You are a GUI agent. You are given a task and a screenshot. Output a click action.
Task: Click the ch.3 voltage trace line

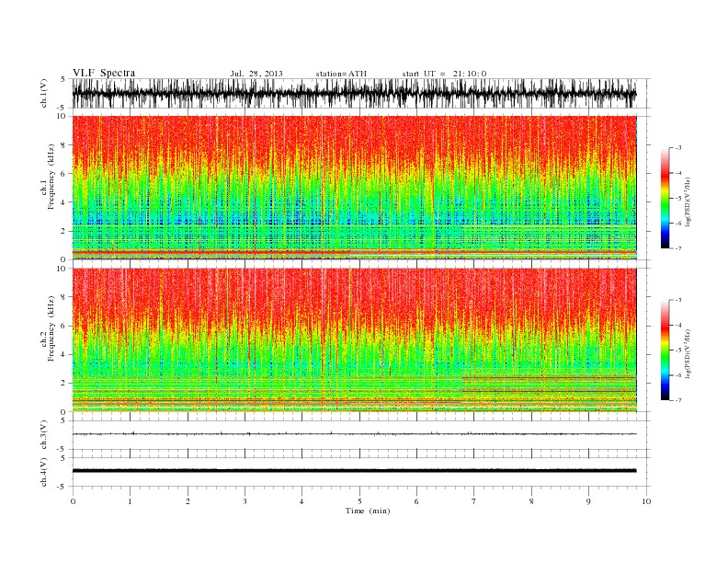coord(354,434)
